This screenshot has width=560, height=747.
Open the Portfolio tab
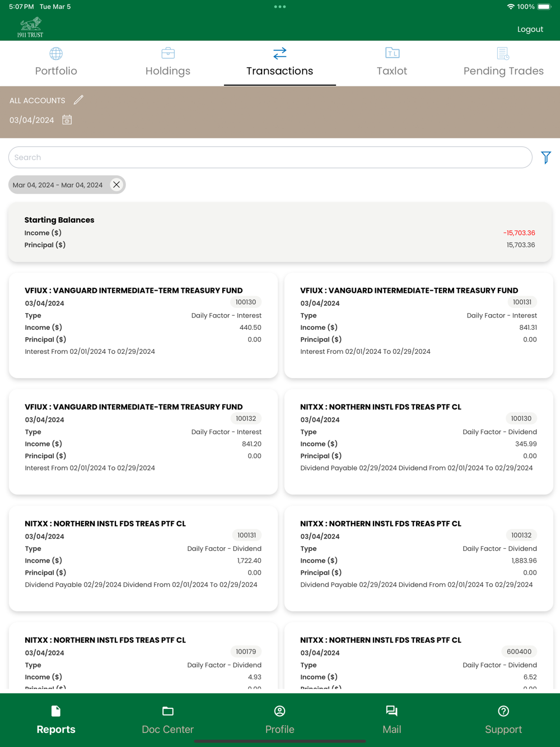56,63
